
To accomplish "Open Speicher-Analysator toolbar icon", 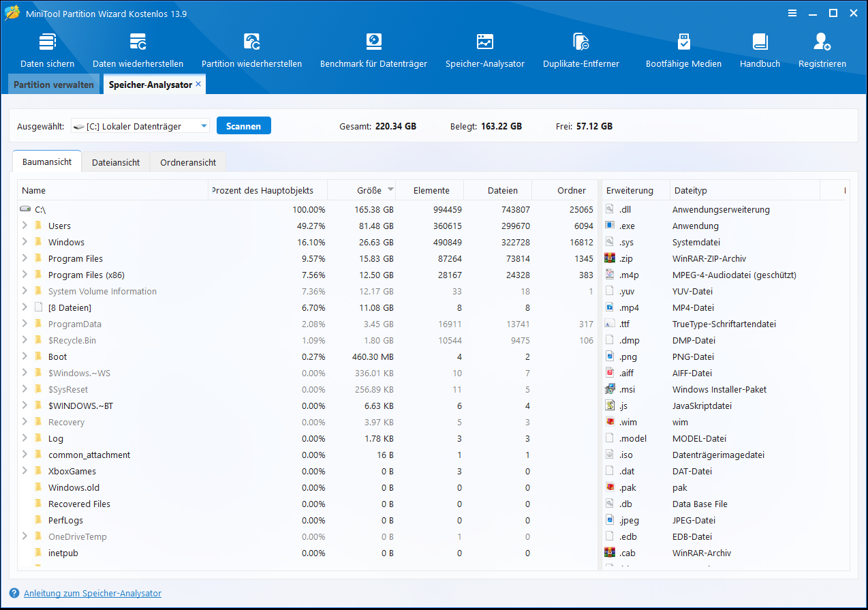I will [485, 50].
